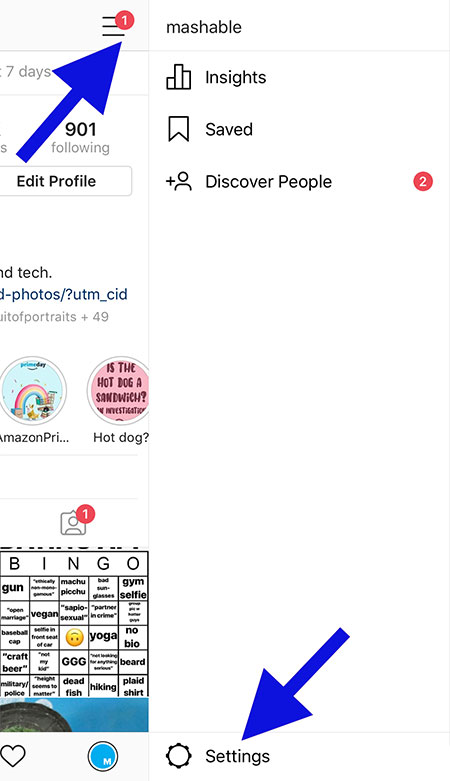Select the Insights menu item
Viewport: 450px width, 781px height.
pos(299,77)
